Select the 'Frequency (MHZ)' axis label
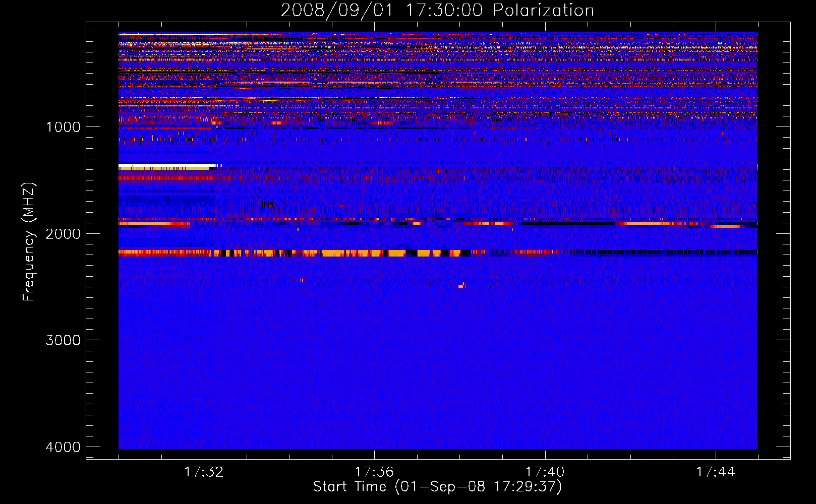 coord(29,242)
